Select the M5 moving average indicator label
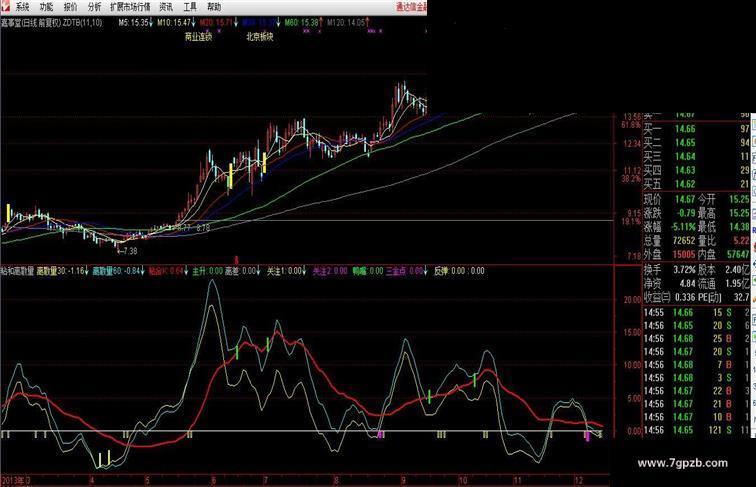 (134, 21)
